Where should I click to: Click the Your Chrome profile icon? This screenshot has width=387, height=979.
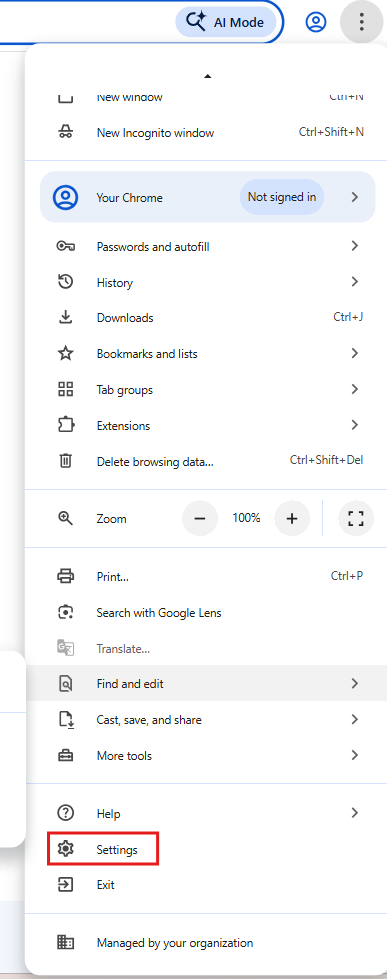pos(66,197)
